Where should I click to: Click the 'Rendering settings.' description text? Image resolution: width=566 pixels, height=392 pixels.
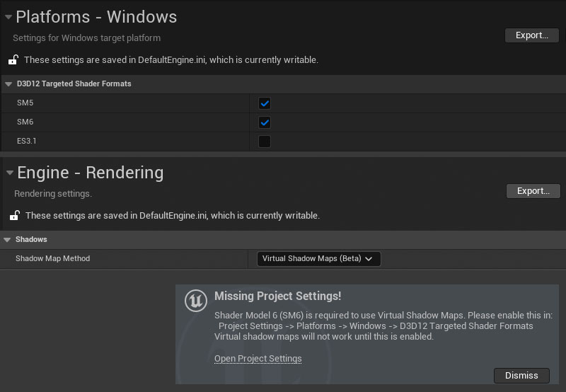click(x=53, y=193)
